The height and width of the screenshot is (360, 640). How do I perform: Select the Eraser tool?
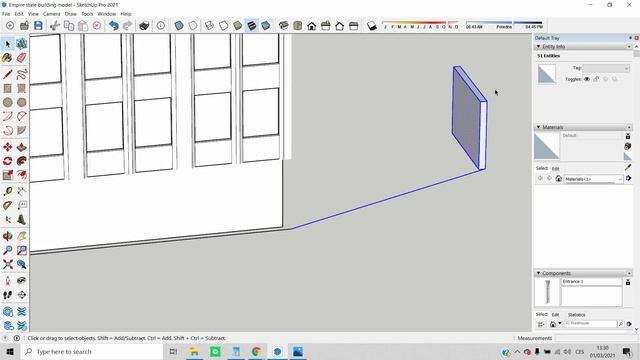(22, 58)
